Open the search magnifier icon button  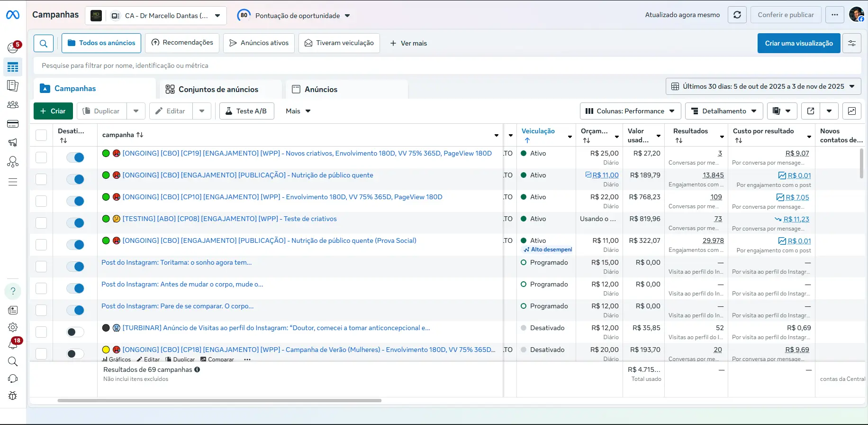coord(44,43)
